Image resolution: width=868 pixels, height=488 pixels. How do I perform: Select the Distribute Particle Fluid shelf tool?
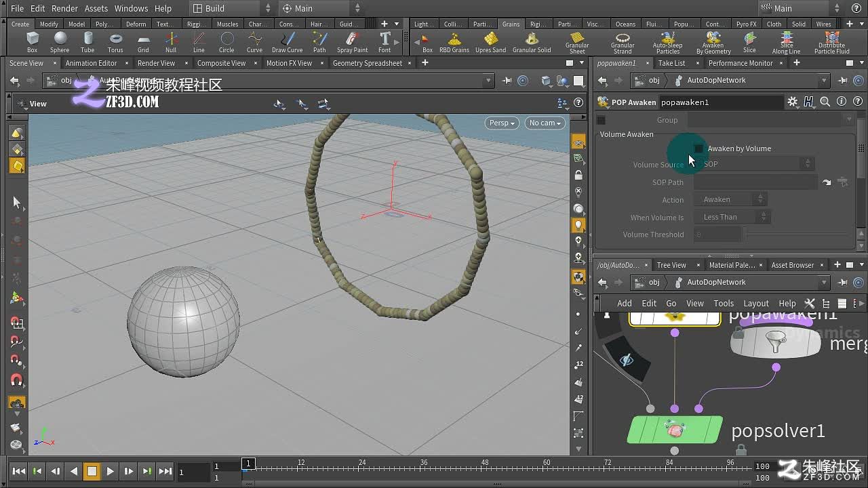(x=831, y=43)
